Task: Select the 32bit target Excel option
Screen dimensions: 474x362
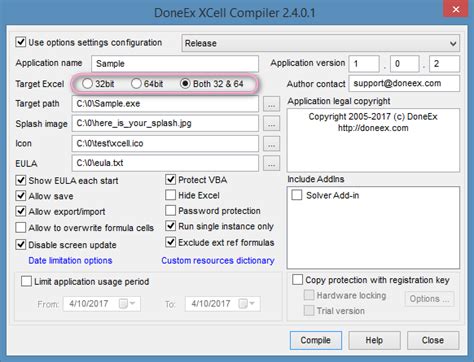Action: click(87, 83)
